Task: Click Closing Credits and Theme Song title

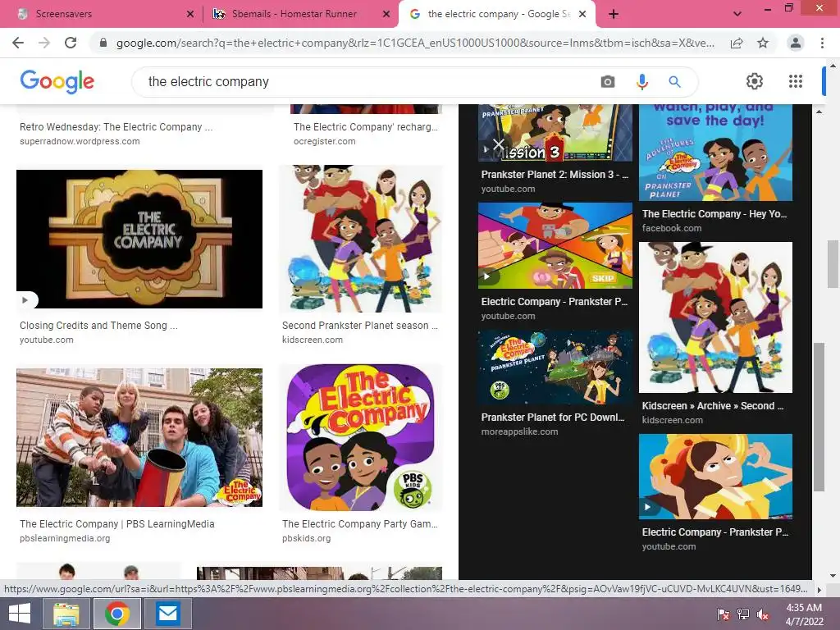Action: 98,325
